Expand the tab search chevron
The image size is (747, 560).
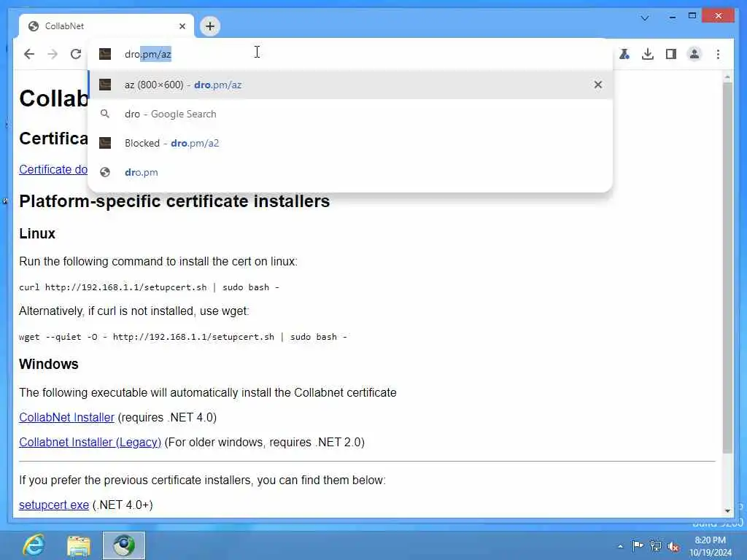pos(645,18)
